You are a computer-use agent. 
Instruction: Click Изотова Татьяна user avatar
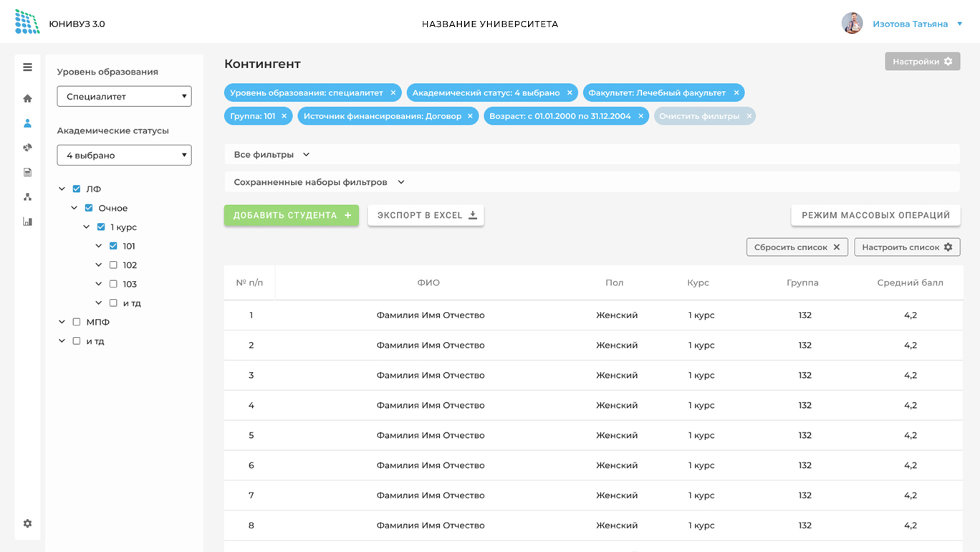click(852, 23)
